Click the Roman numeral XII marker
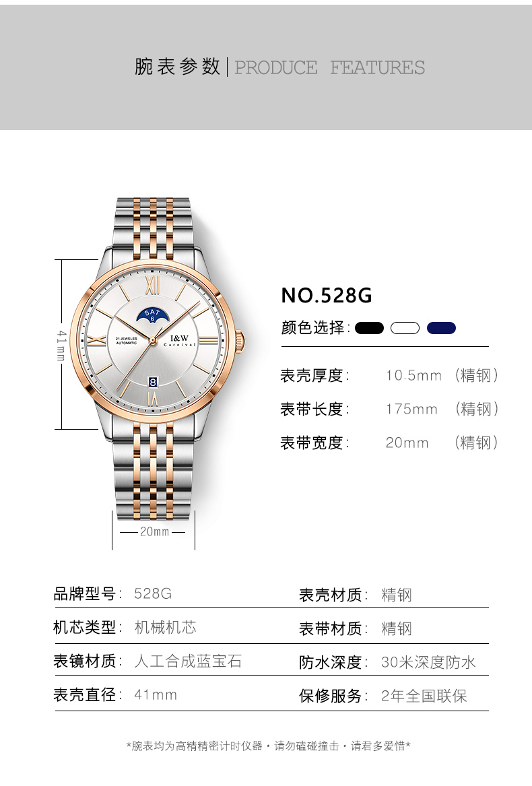Image resolution: width=532 pixels, height=786 pixels. 154,284
